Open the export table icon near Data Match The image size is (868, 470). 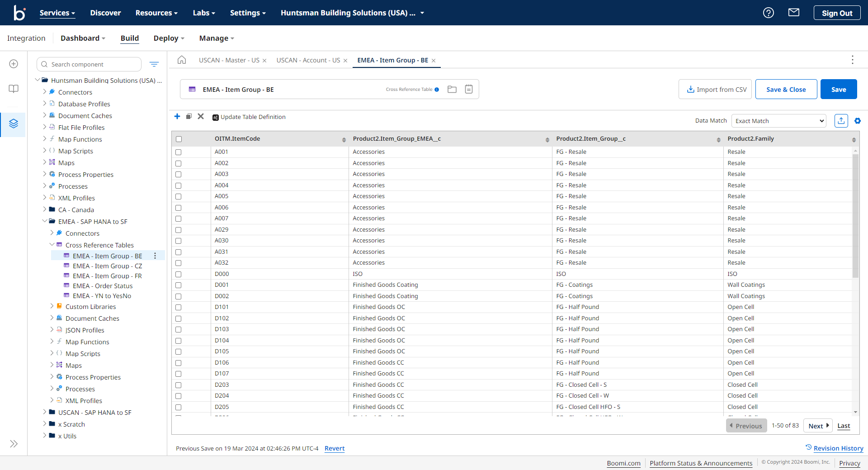click(841, 120)
